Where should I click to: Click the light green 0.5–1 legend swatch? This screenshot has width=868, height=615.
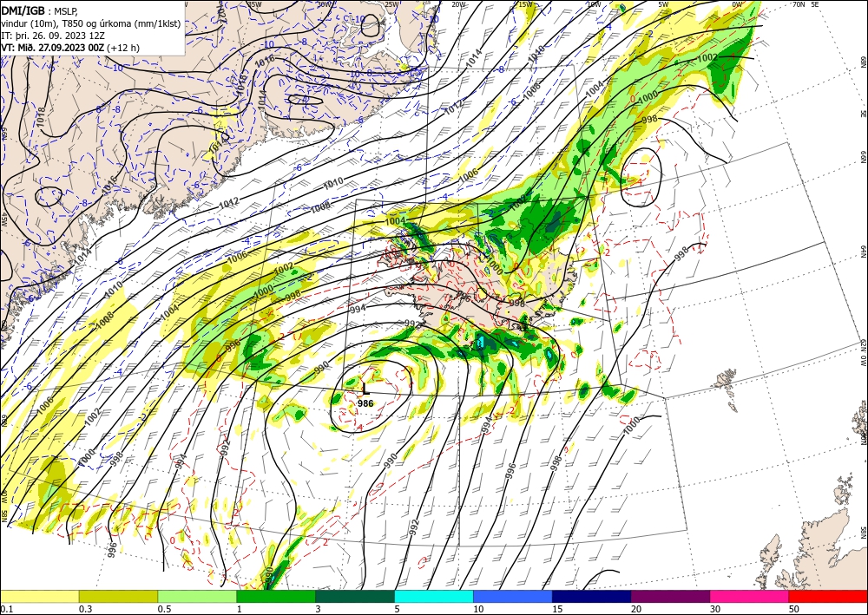pyautogui.click(x=197, y=596)
